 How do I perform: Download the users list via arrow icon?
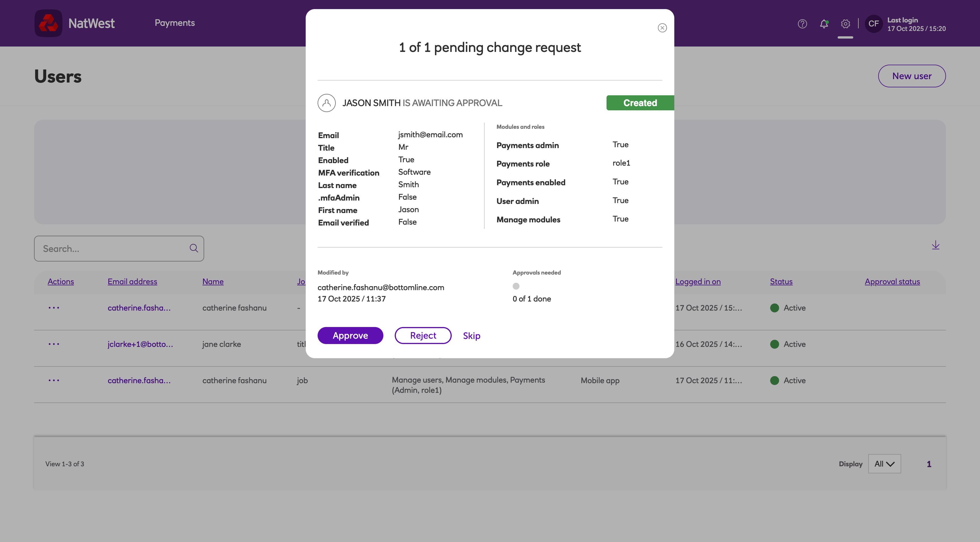pos(935,245)
